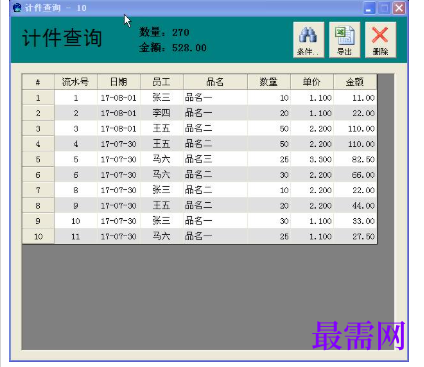Select row header number 1
424x367 pixels.
(x=38, y=98)
